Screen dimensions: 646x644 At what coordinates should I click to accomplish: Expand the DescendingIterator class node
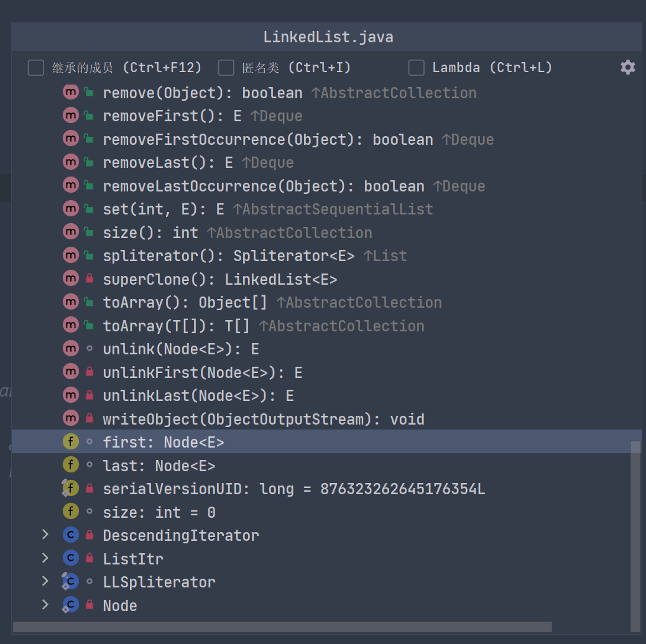coord(45,535)
